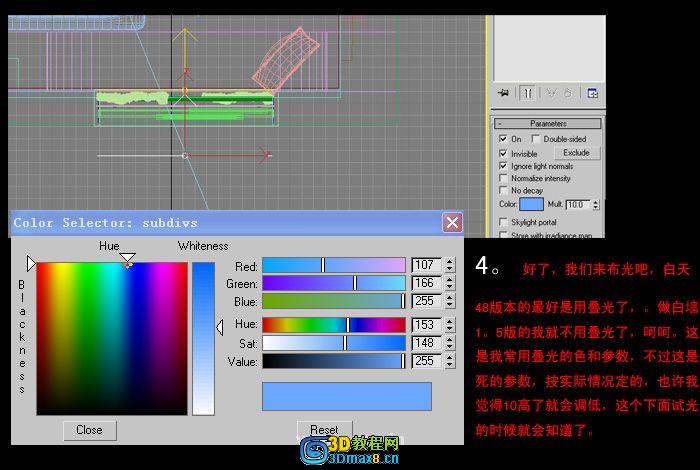
Task: Enable the Double-sided checkbox
Action: (535, 139)
